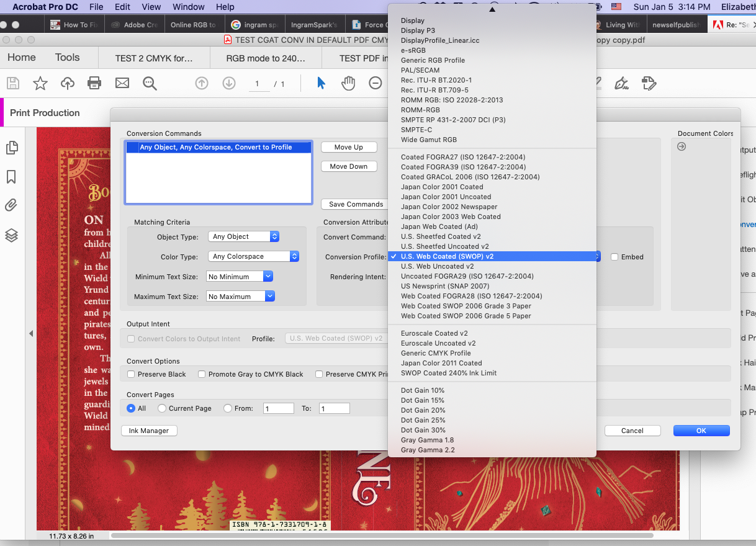Open the Window menu
This screenshot has height=546, width=756.
pyautogui.click(x=188, y=7)
